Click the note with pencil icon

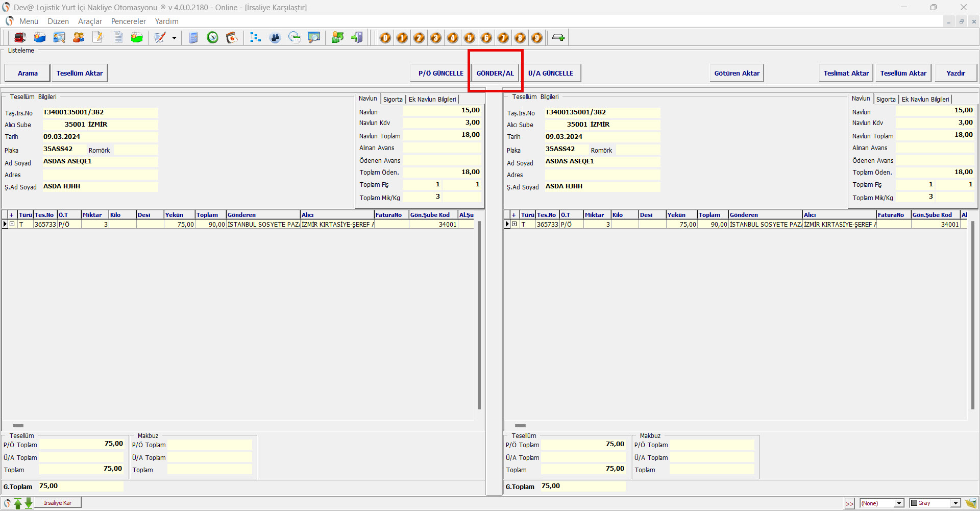98,37
